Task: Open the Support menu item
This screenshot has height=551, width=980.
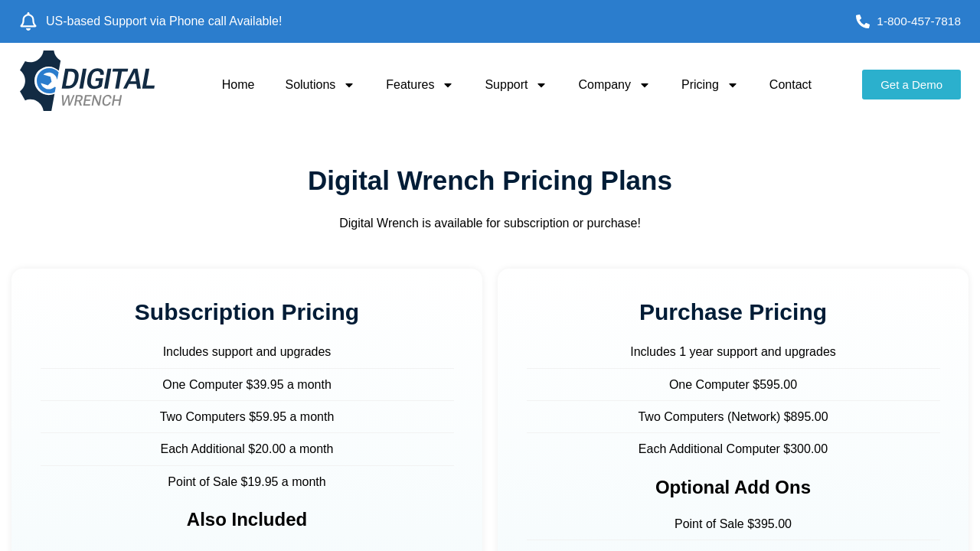Action: [506, 85]
